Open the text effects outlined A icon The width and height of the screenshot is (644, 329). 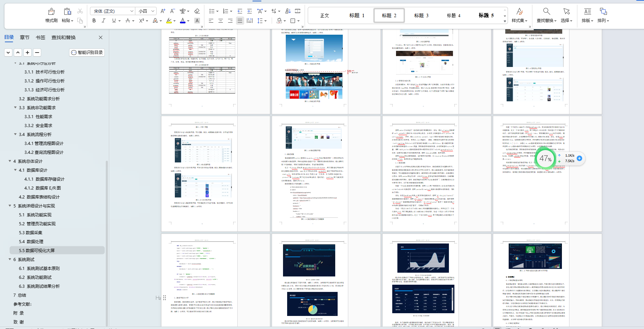[x=155, y=21]
